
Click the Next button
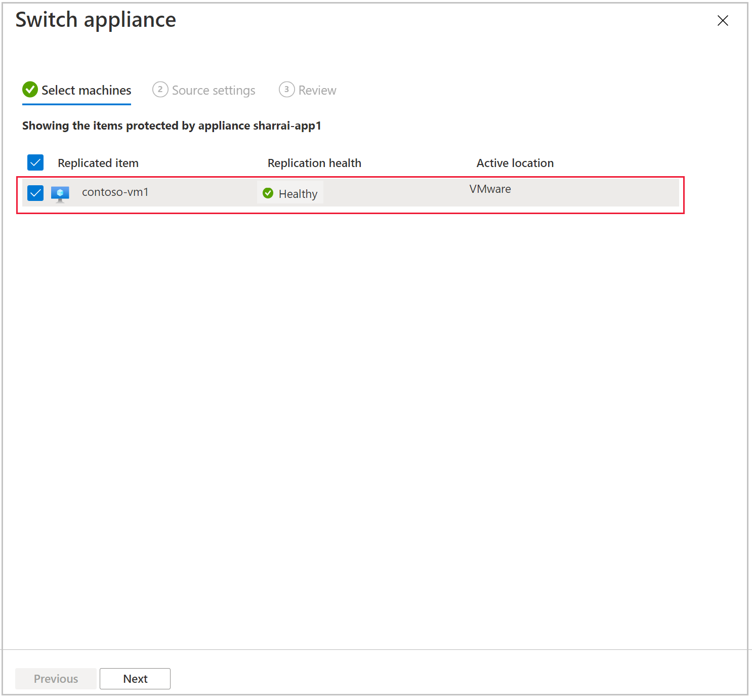coord(135,679)
